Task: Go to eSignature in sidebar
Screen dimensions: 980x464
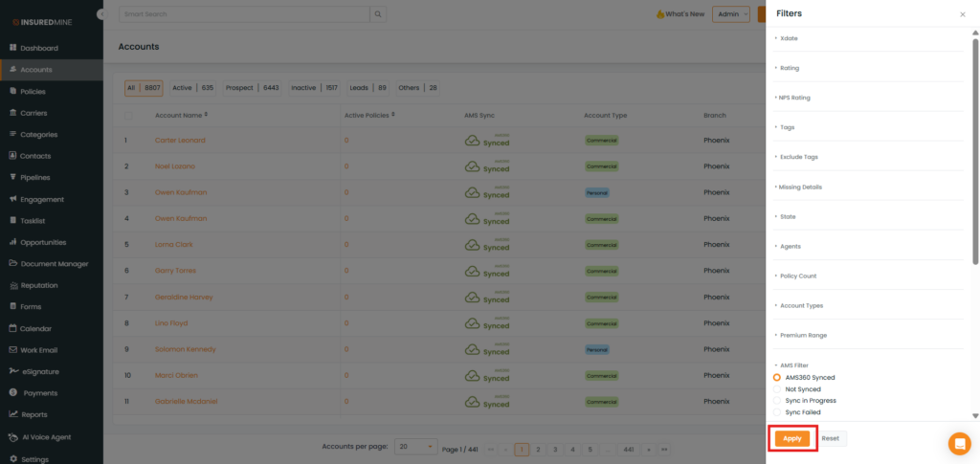Action: [39, 371]
